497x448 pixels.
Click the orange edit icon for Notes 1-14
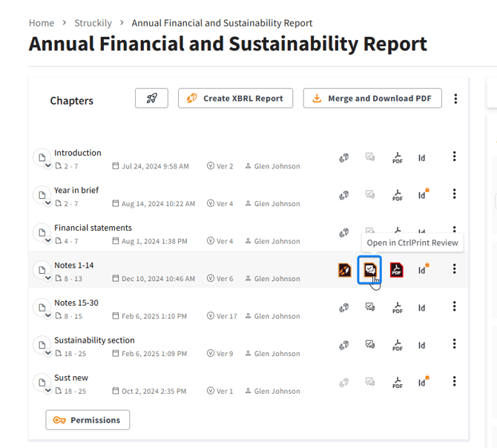(344, 270)
